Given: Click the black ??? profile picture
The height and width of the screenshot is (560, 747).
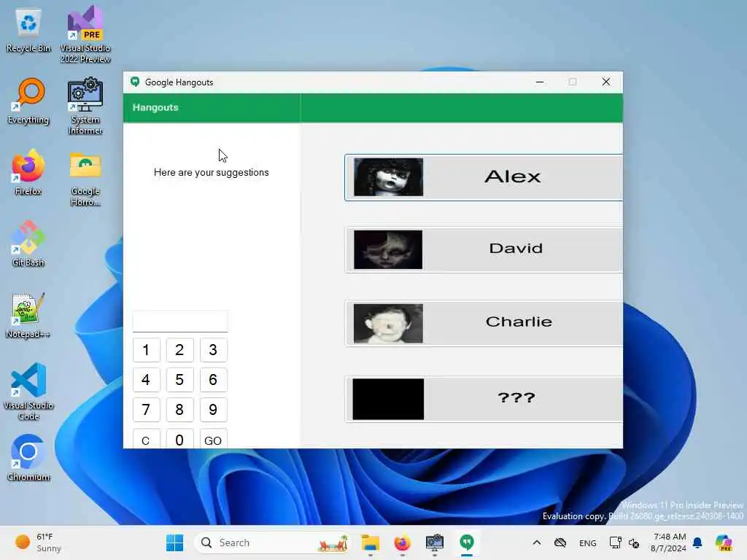Looking at the screenshot, I should pyautogui.click(x=388, y=399).
